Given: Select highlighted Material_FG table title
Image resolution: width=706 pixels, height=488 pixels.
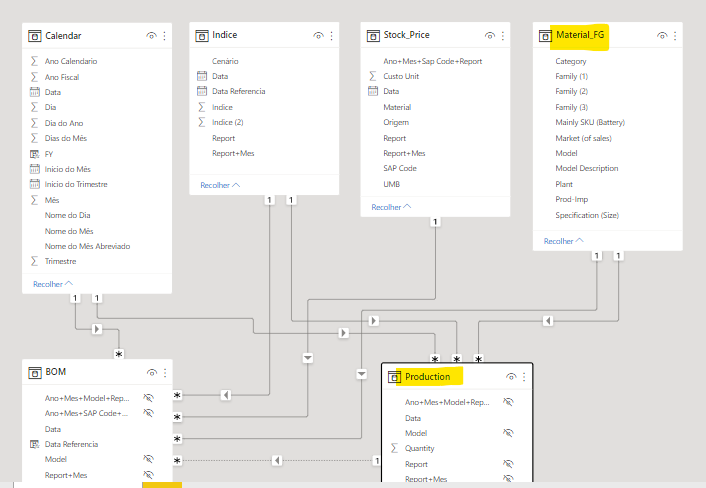Looking at the screenshot, I should click(x=580, y=35).
